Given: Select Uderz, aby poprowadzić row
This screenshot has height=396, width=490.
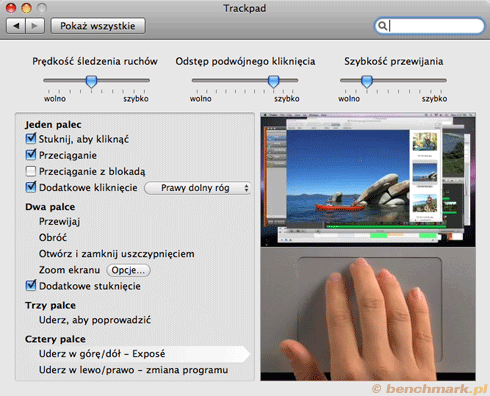Looking at the screenshot, I should tap(95, 320).
